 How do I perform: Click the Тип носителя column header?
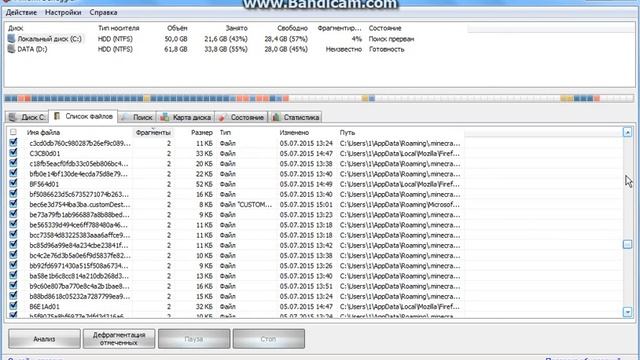119,28
